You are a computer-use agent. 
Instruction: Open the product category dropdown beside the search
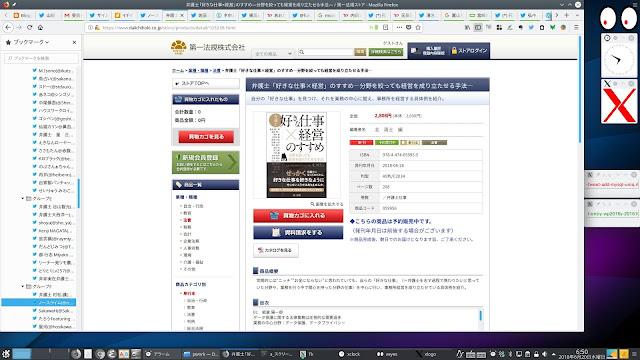[273, 53]
